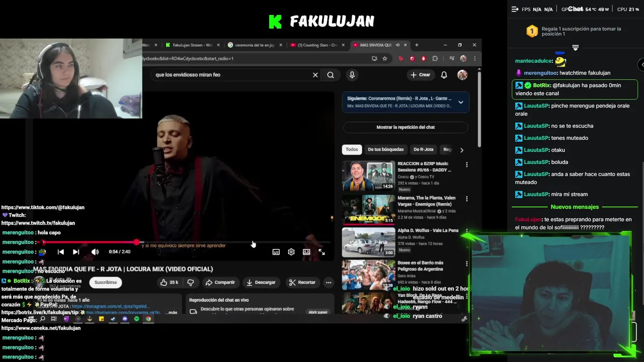Mute the MAS ENVIDIA tab speaker icon
Screen dimensions: 644x362
pyautogui.click(x=397, y=45)
